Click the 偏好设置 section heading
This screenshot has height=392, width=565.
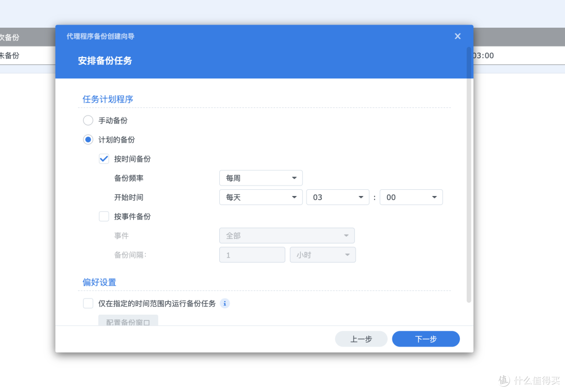99,282
